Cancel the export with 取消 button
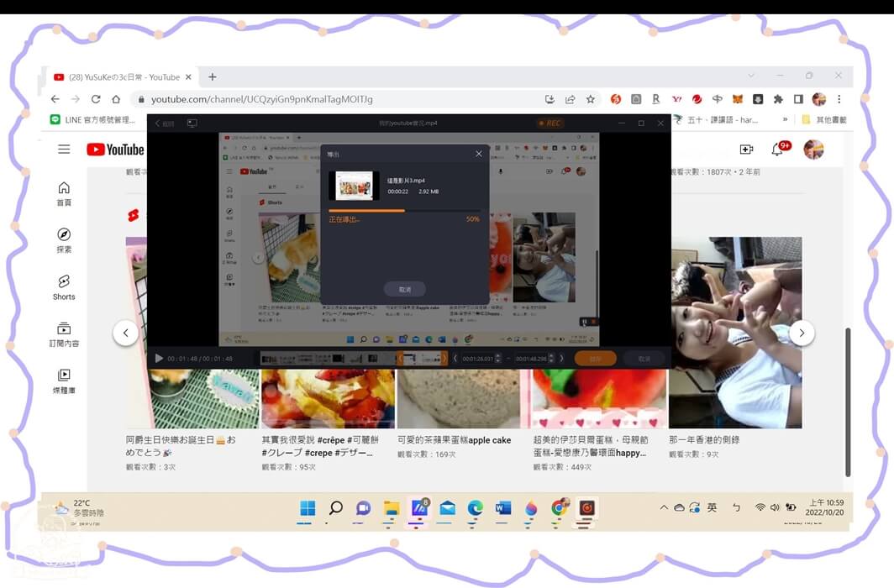894x588 pixels. [x=404, y=288]
